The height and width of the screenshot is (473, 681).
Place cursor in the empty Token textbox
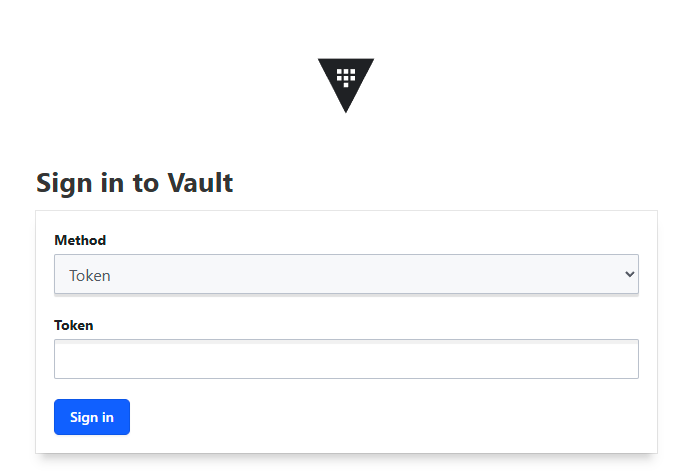tap(346, 359)
